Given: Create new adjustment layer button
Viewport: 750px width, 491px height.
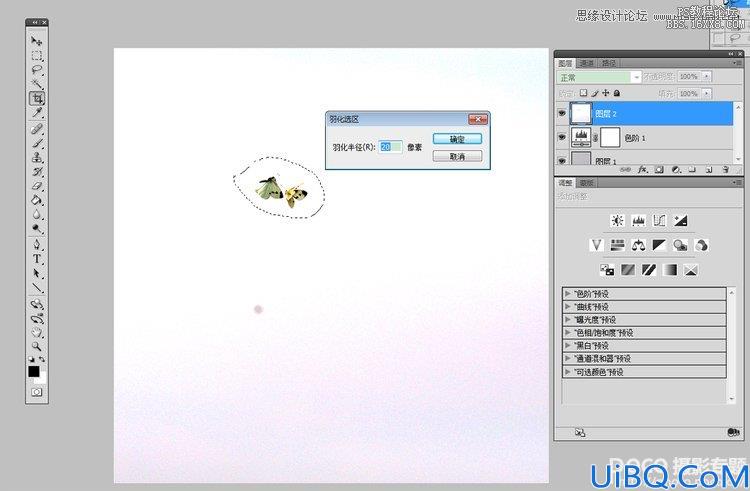Looking at the screenshot, I should [x=676, y=170].
